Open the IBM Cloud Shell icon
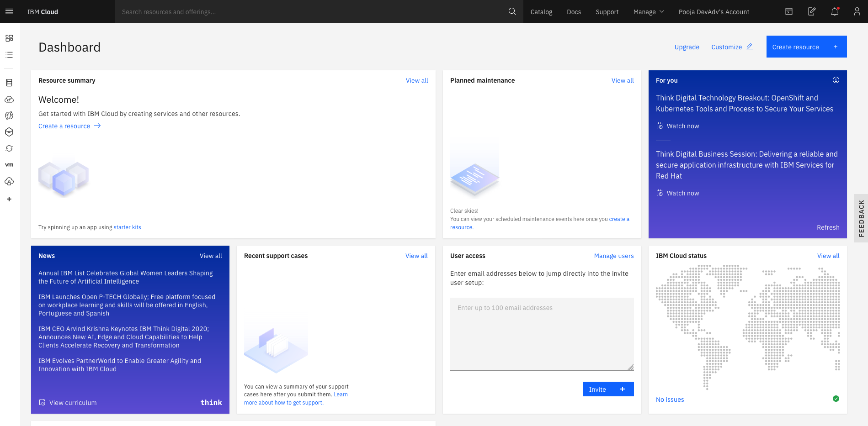Image resolution: width=868 pixels, height=426 pixels. (x=789, y=11)
